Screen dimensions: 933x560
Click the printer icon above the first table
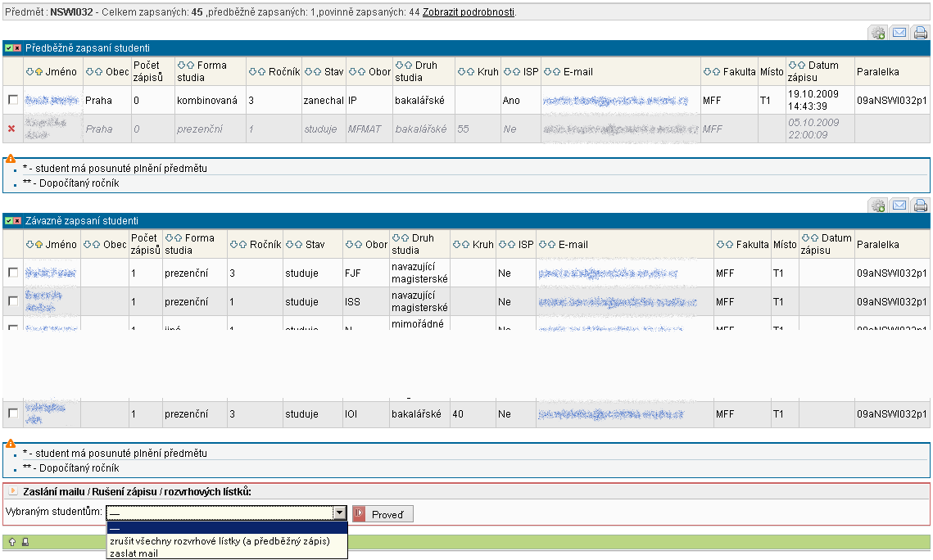pos(920,33)
